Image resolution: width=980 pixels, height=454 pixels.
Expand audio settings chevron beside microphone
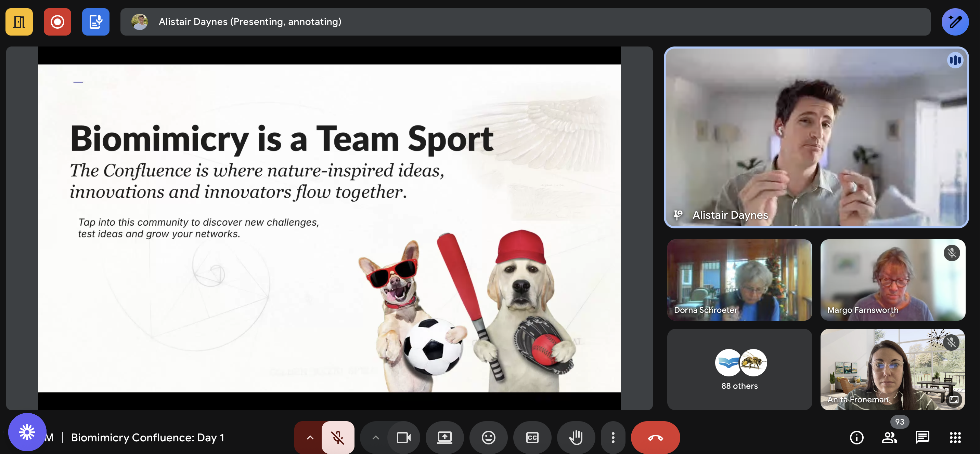(x=310, y=437)
